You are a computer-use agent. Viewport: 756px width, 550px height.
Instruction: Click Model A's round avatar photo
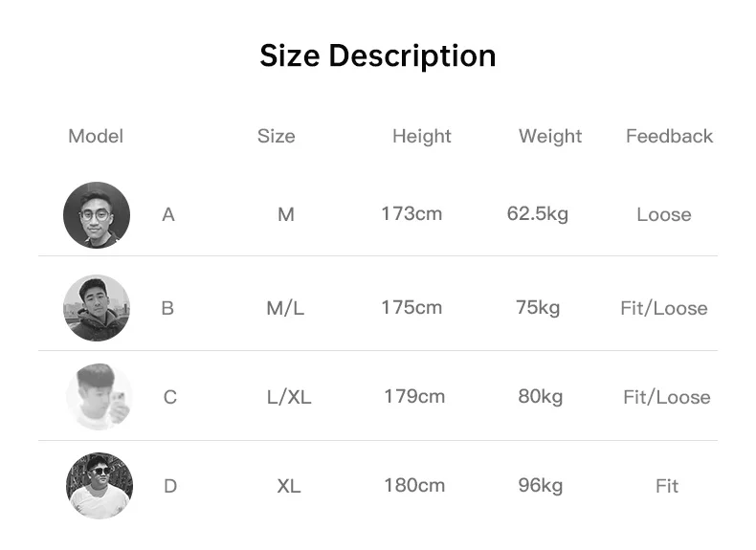97,215
